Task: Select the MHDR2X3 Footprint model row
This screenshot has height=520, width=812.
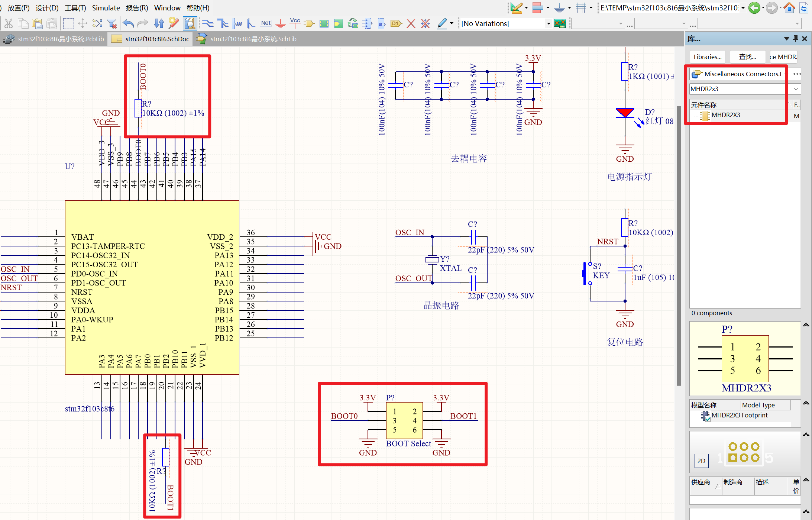Action: pyautogui.click(x=740, y=416)
